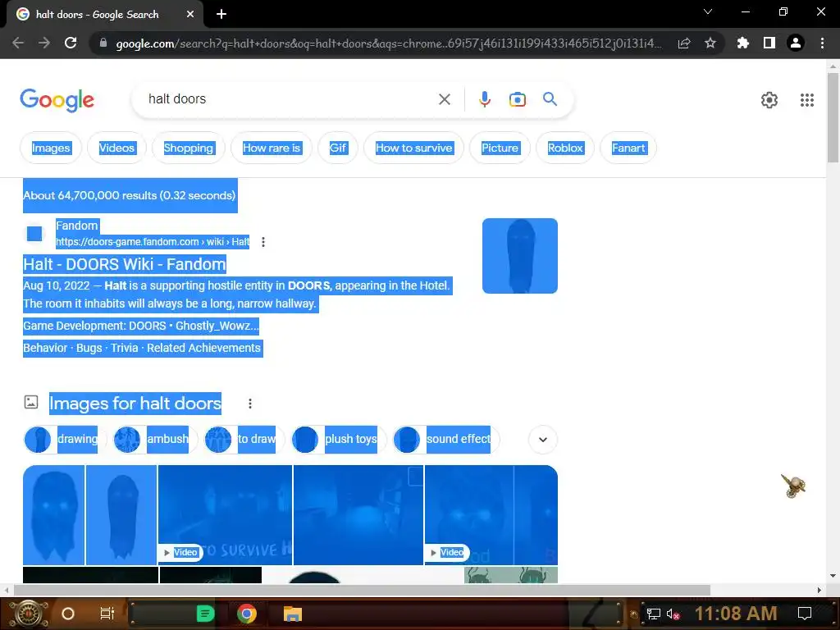This screenshot has height=630, width=840.
Task: Open the notification center icon
Action: point(804,614)
